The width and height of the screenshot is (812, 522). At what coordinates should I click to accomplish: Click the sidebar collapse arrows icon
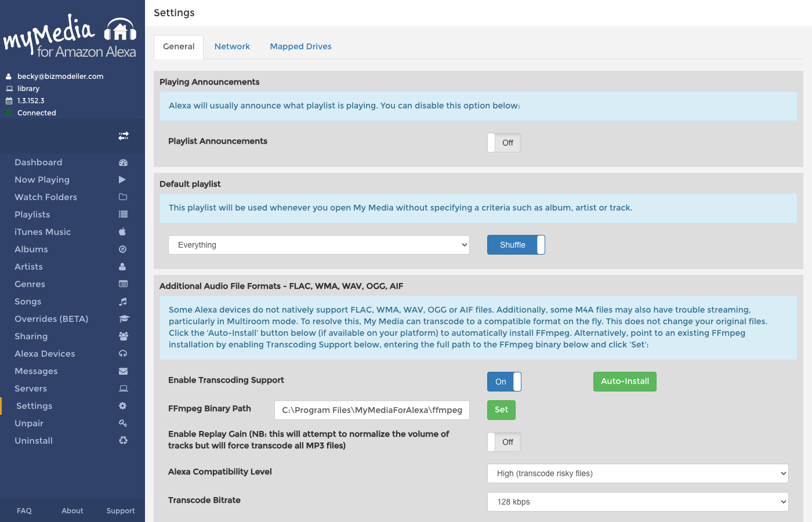pyautogui.click(x=123, y=136)
